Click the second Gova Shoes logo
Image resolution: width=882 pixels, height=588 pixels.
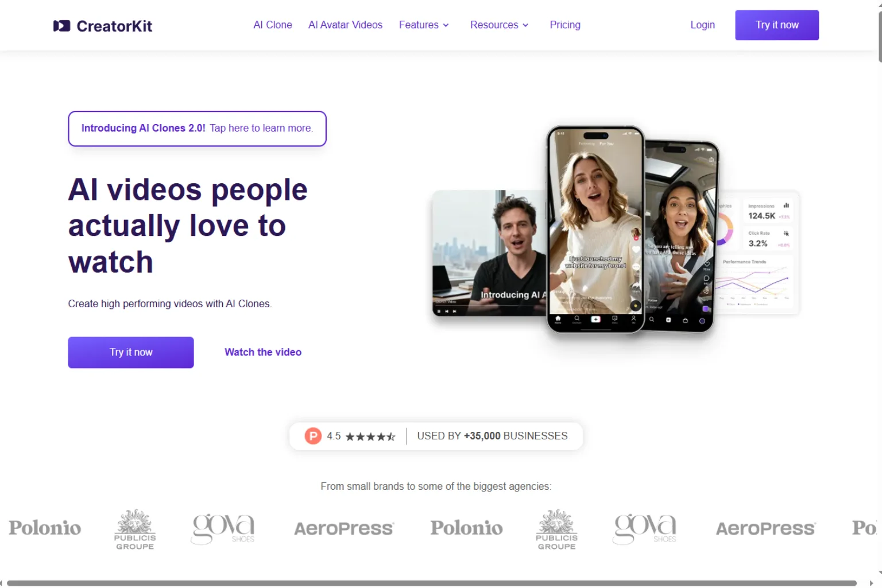tap(645, 528)
